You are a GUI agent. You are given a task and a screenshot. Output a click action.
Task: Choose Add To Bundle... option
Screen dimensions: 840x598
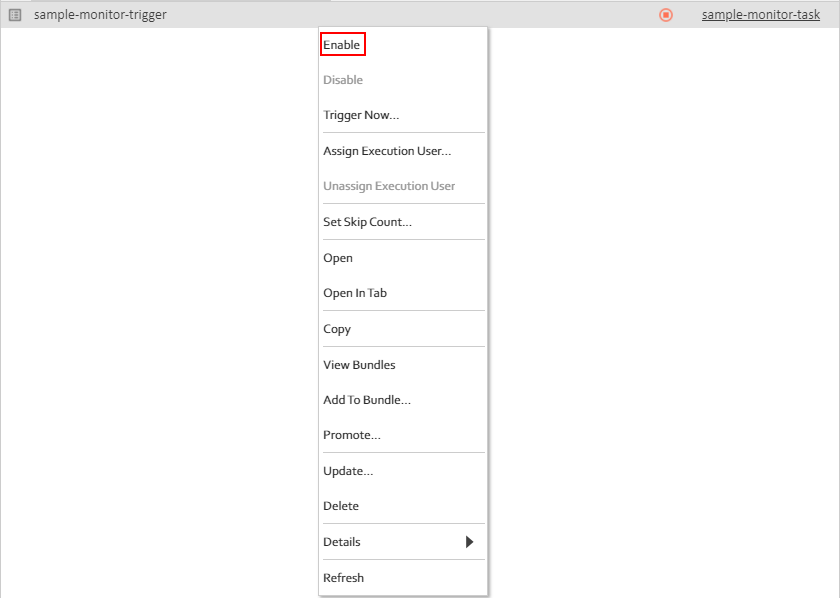pos(367,400)
